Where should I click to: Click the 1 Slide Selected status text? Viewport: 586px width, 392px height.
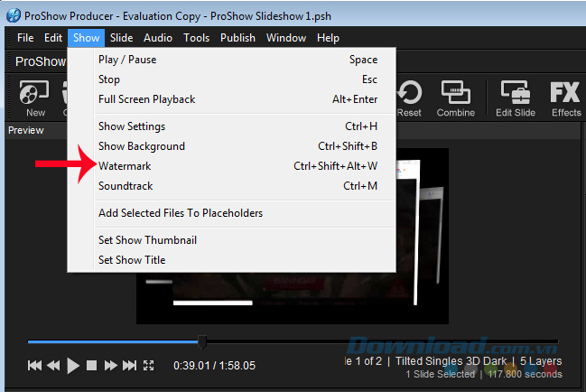click(441, 374)
